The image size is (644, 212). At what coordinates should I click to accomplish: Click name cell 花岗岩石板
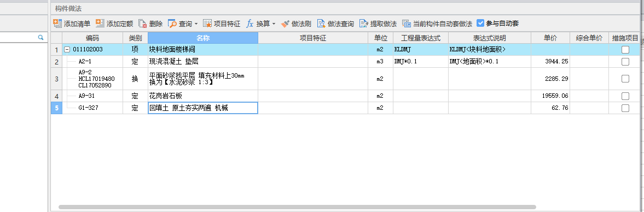tap(203, 96)
